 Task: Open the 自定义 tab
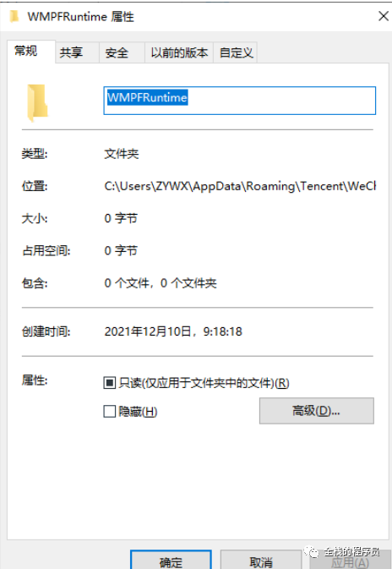pos(236,52)
